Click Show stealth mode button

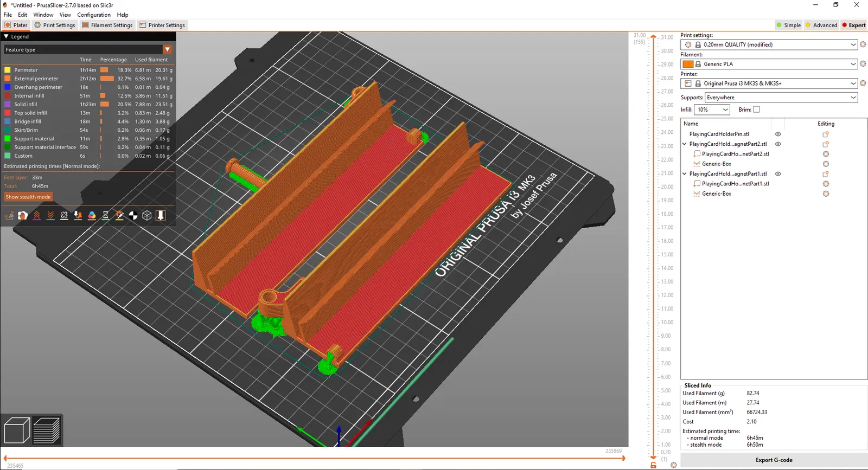click(28, 197)
